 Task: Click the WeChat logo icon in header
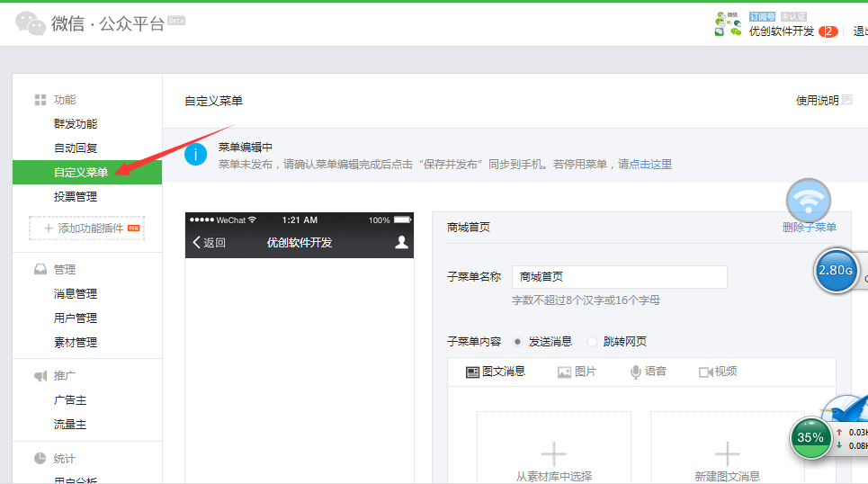tap(31, 23)
